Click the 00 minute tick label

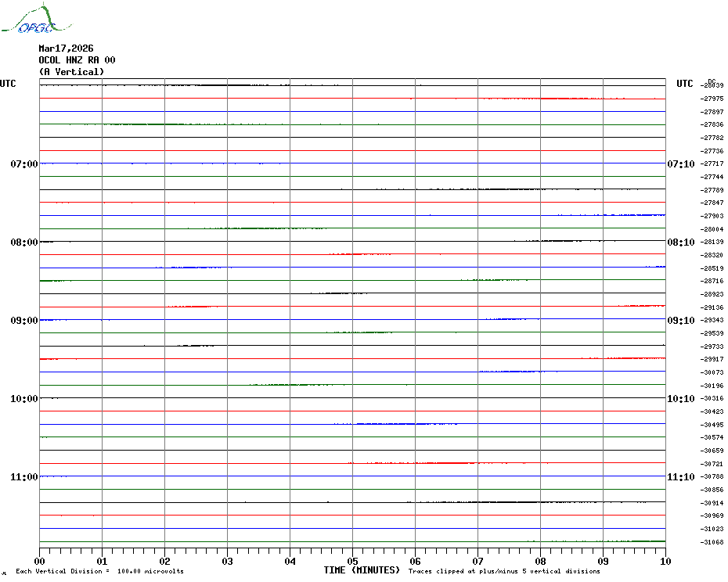(x=40, y=561)
